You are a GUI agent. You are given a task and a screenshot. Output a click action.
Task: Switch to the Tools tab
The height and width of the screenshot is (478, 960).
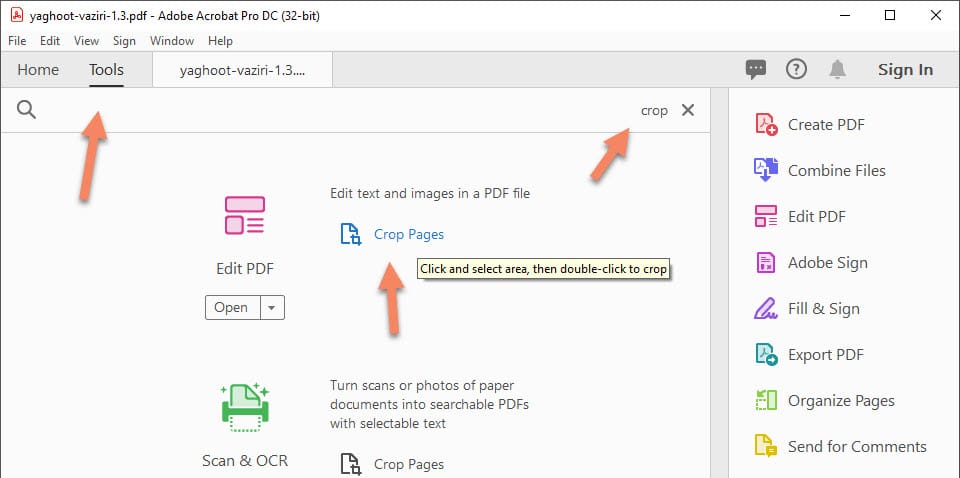(107, 70)
